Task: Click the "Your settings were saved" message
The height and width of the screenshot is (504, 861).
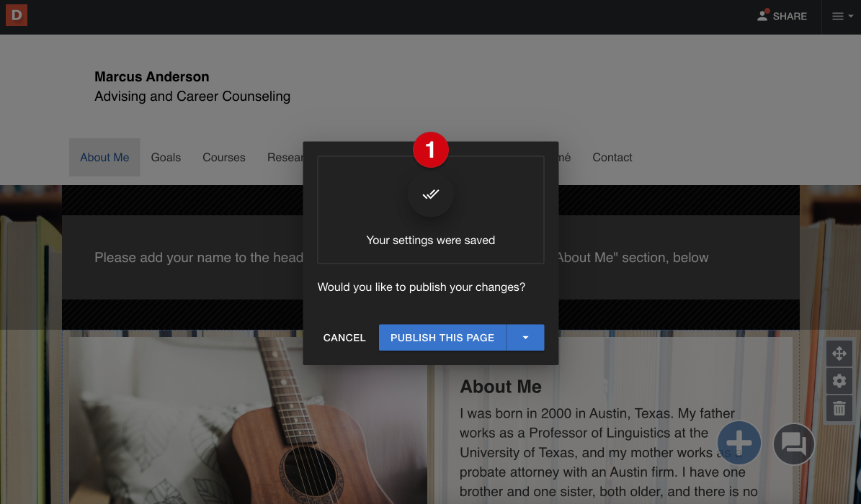Action: tap(431, 240)
